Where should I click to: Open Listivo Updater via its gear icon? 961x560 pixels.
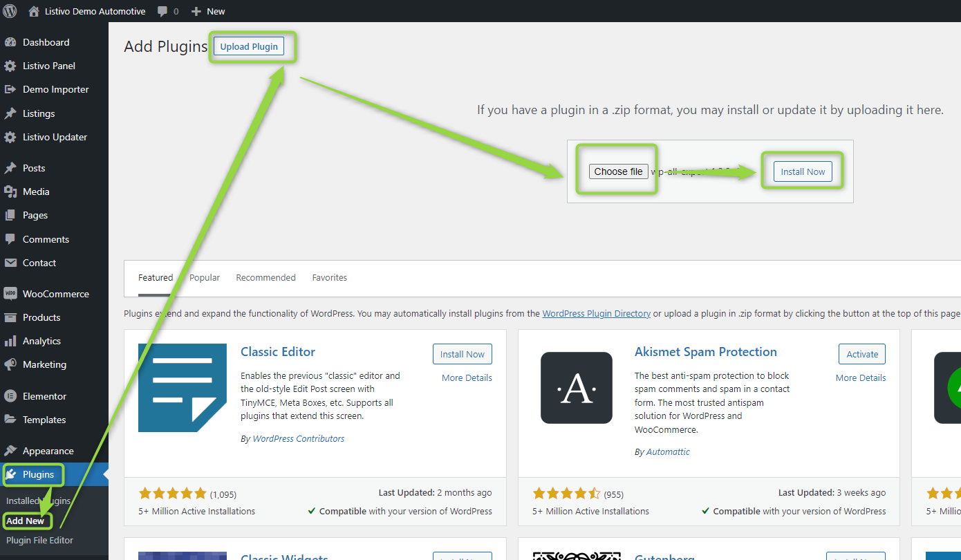(x=10, y=137)
